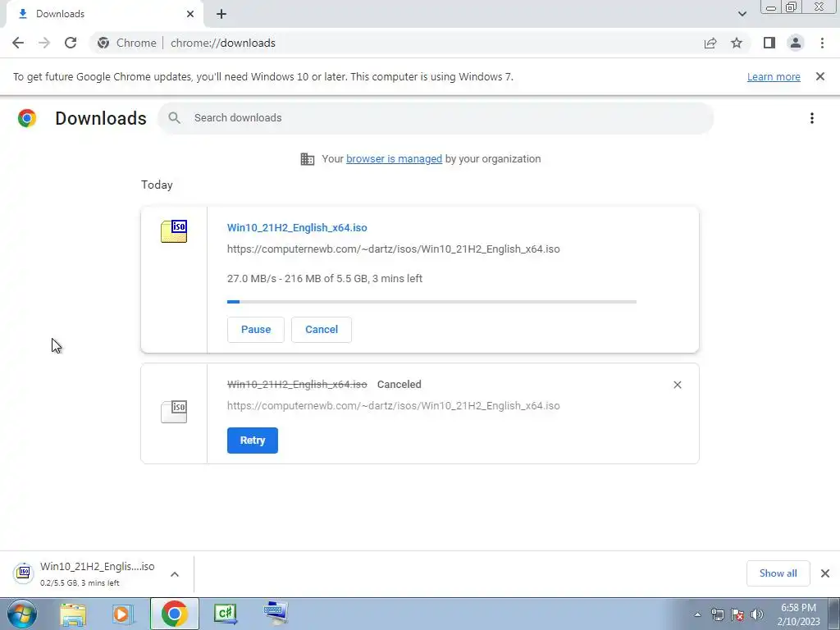Click the Today date heading
The width and height of the screenshot is (840, 630).
point(157,185)
